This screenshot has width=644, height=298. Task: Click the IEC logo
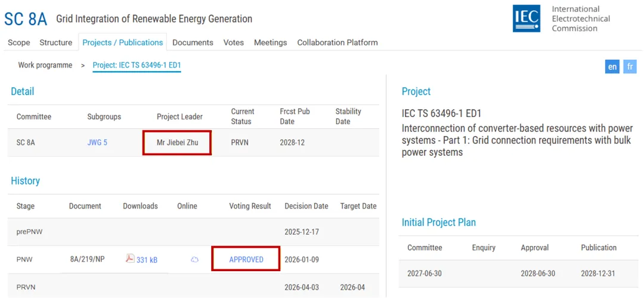coord(527,19)
